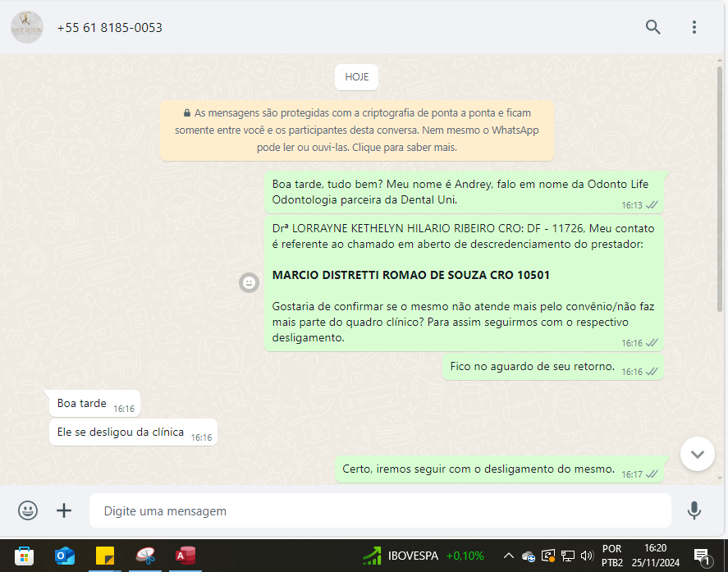The image size is (728, 572).
Task: Open clock and calendar 16:20
Action: pos(655,556)
